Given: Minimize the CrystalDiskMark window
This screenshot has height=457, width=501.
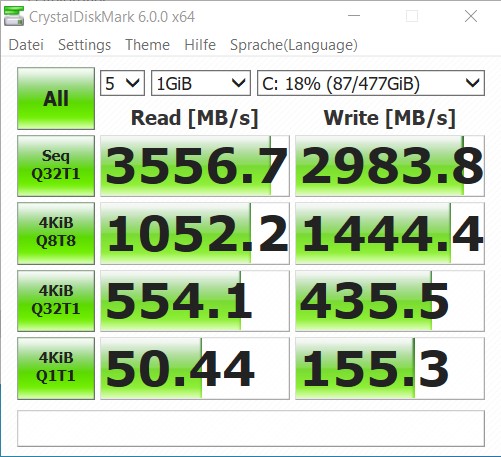Looking at the screenshot, I should point(354,16).
